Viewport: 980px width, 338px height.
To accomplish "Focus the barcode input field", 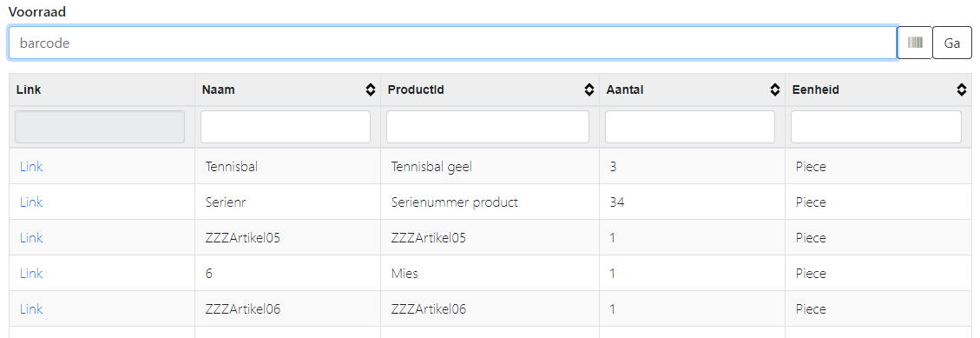I will click(453, 43).
